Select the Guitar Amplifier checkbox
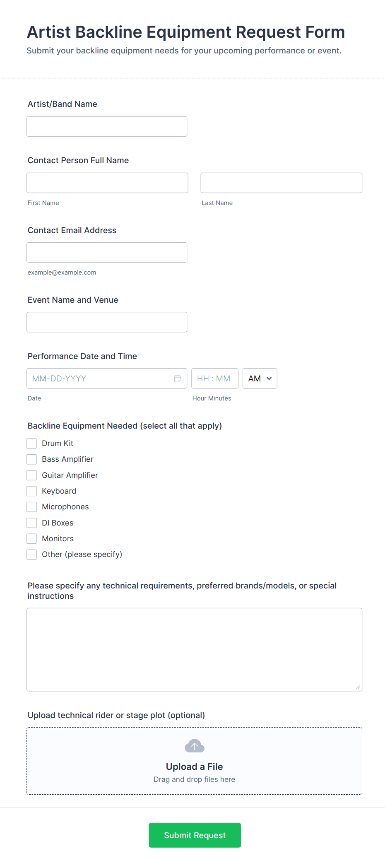The width and height of the screenshot is (385, 868). click(32, 475)
